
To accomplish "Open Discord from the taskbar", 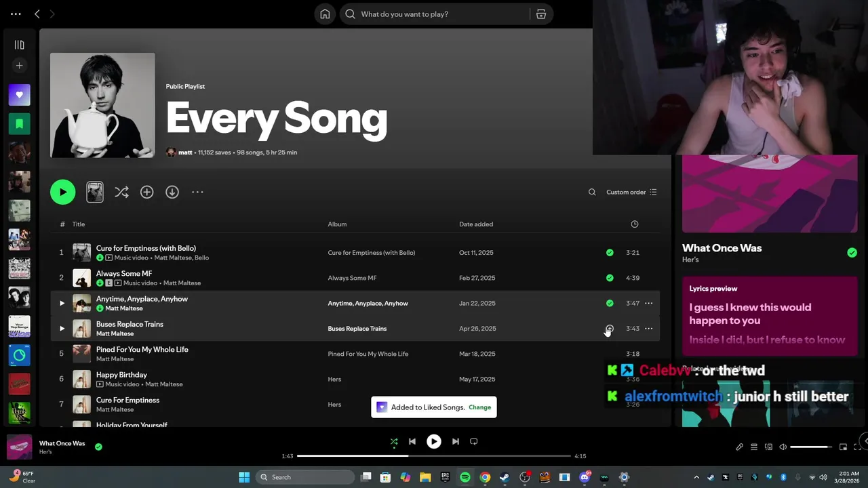I will pos(585,477).
